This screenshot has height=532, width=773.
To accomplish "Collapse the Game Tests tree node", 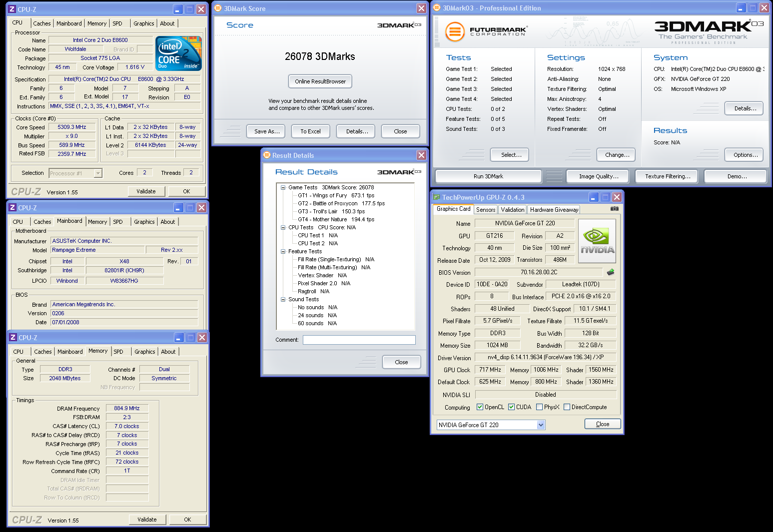I will (283, 188).
